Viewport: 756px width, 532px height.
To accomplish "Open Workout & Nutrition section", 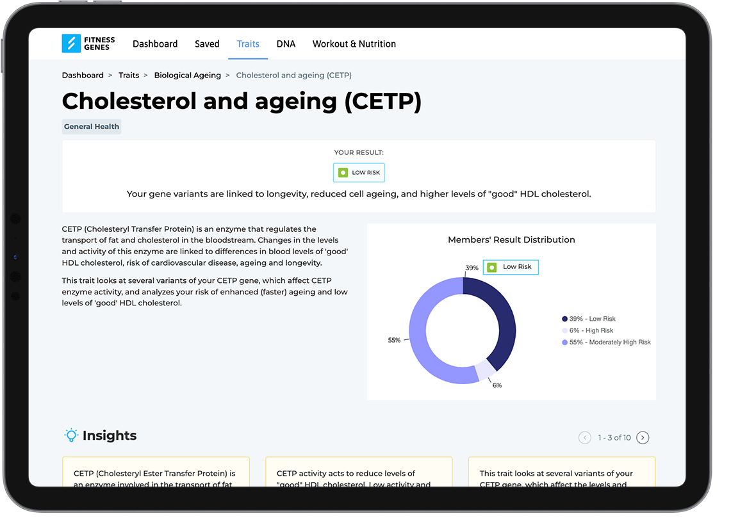I will tap(354, 44).
